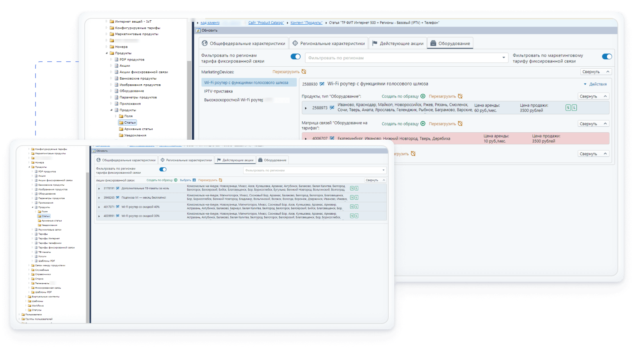Click S badge in row 3178191
This screenshot has width=644, height=359.
[352, 188]
